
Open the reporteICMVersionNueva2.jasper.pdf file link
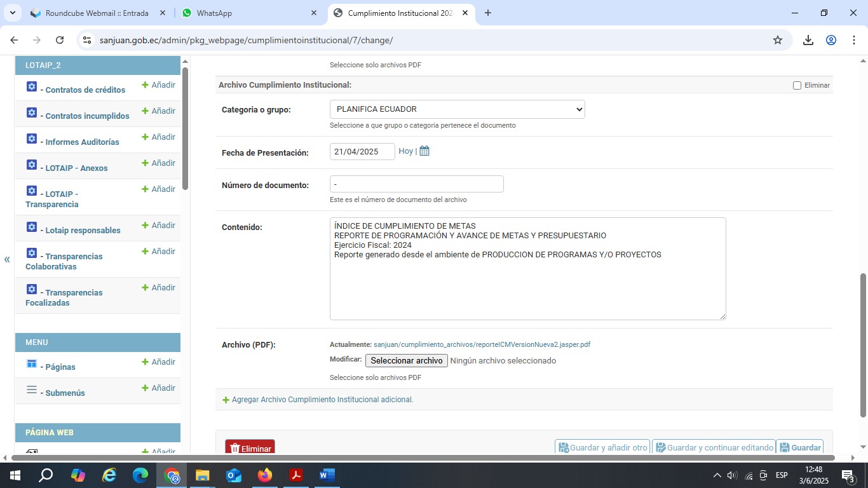point(482,344)
